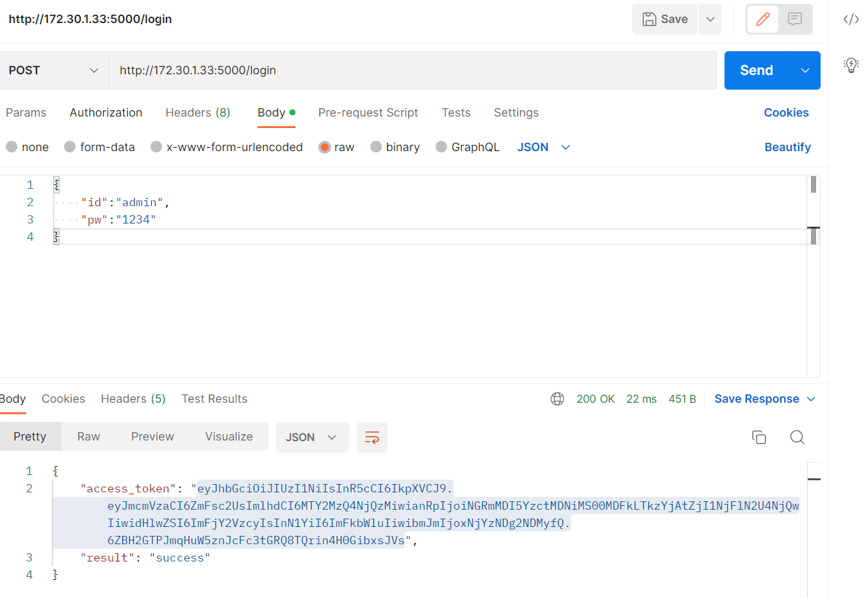
Task: Click the token line starting with eyJhbGci
Action: [325, 489]
